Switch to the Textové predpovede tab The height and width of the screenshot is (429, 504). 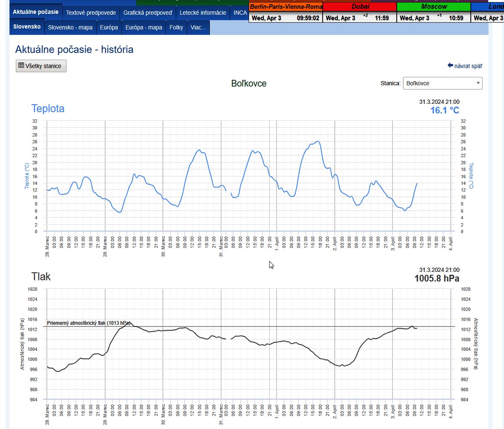point(91,13)
